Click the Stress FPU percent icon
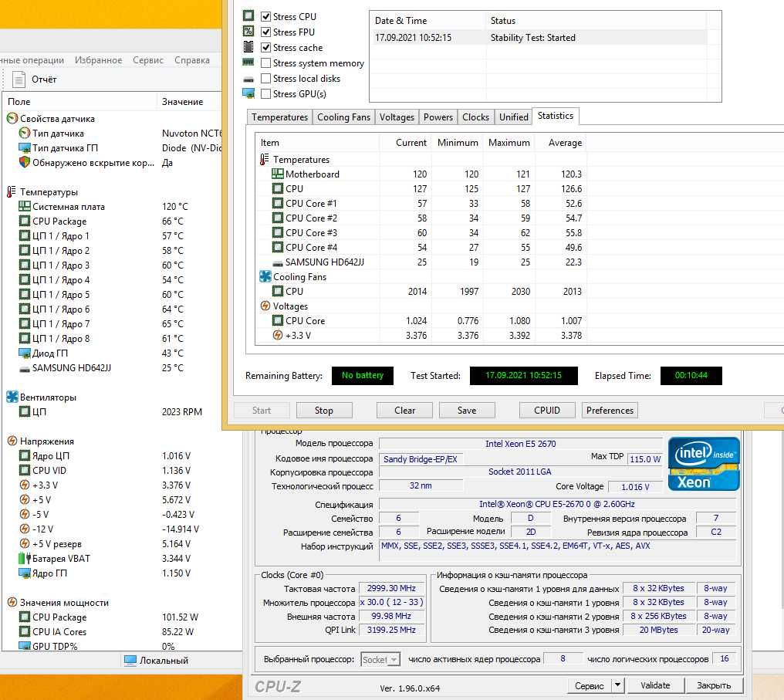This screenshot has width=784, height=700. (248, 31)
